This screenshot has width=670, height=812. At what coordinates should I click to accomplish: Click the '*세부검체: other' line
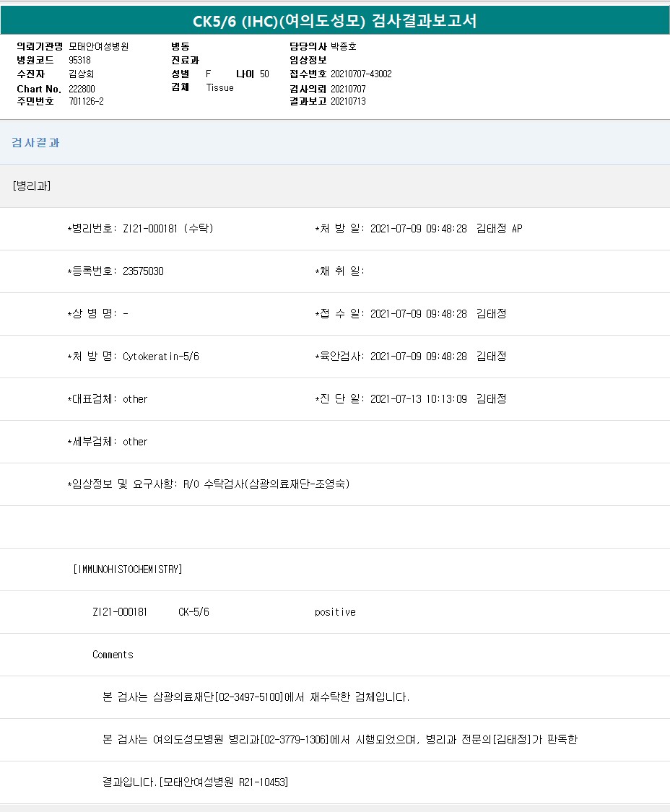(x=108, y=442)
